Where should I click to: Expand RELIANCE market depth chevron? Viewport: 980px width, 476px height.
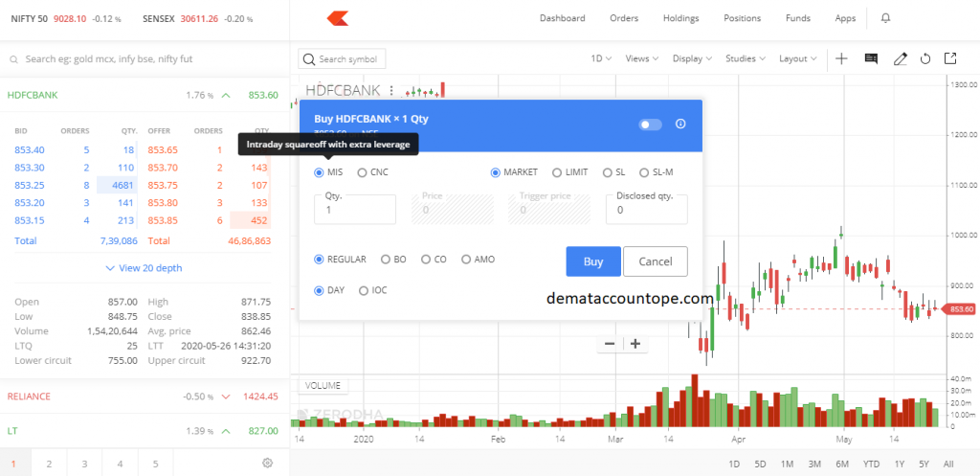(x=226, y=397)
